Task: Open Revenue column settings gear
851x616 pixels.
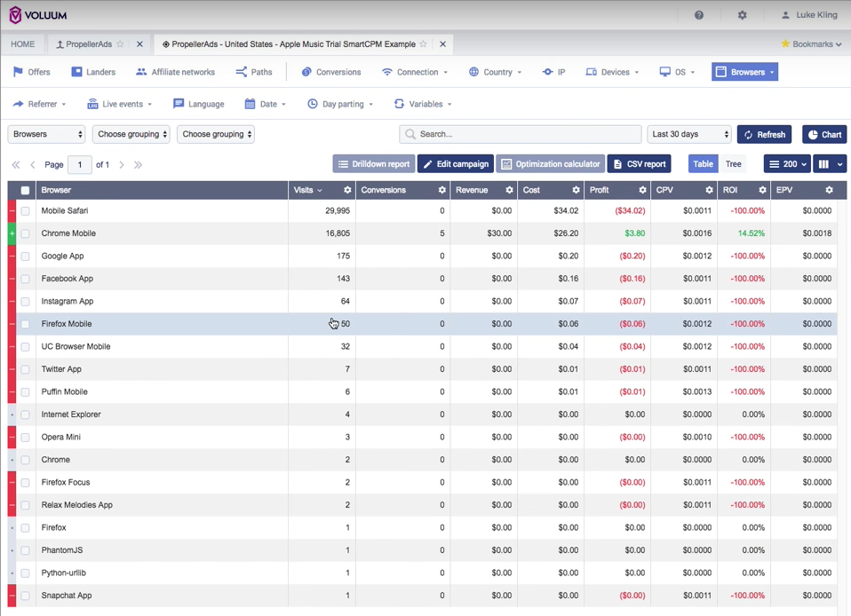Action: click(509, 190)
